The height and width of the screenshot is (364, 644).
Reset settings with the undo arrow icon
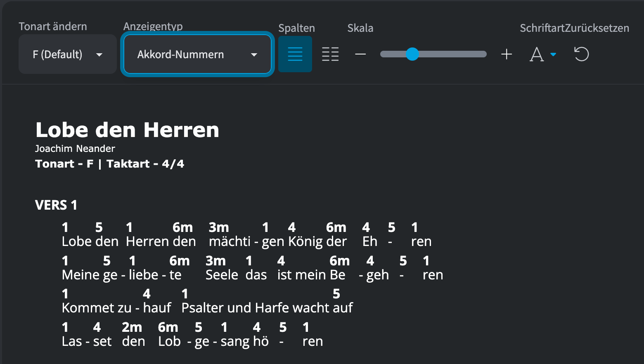click(x=582, y=54)
